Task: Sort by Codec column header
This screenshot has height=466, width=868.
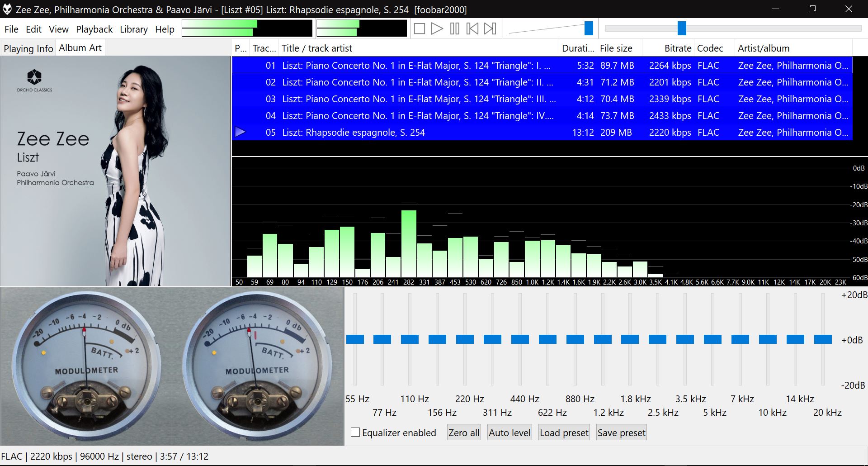Action: point(714,48)
